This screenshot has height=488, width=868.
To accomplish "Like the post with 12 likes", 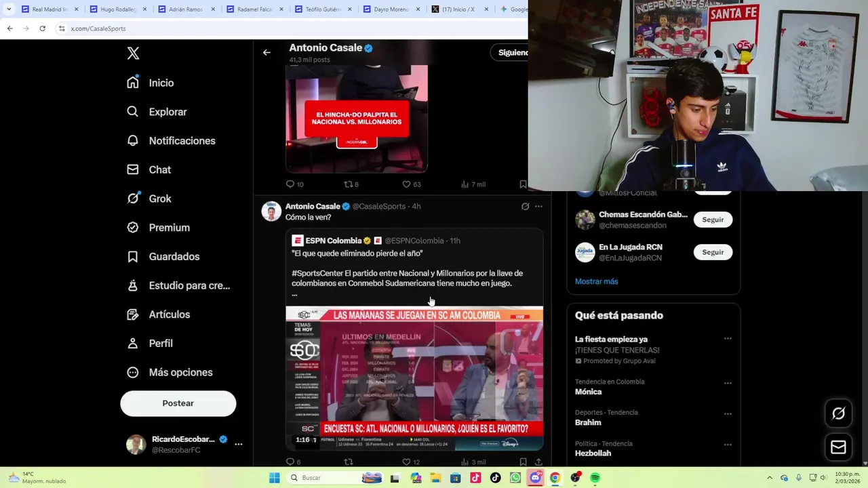I will [411, 462].
